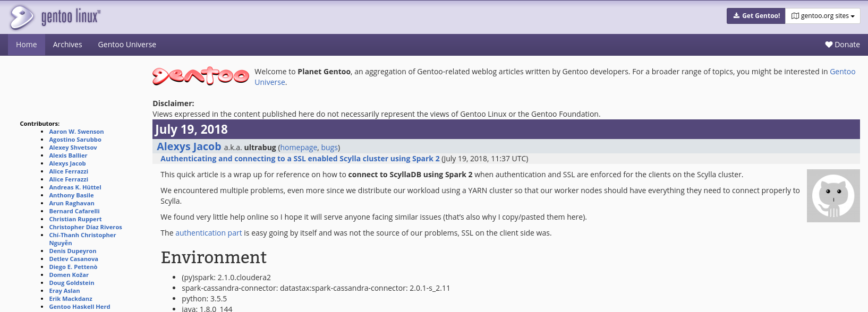Click the heart icon next to Donate
The width and height of the screenshot is (868, 312).
[829, 45]
